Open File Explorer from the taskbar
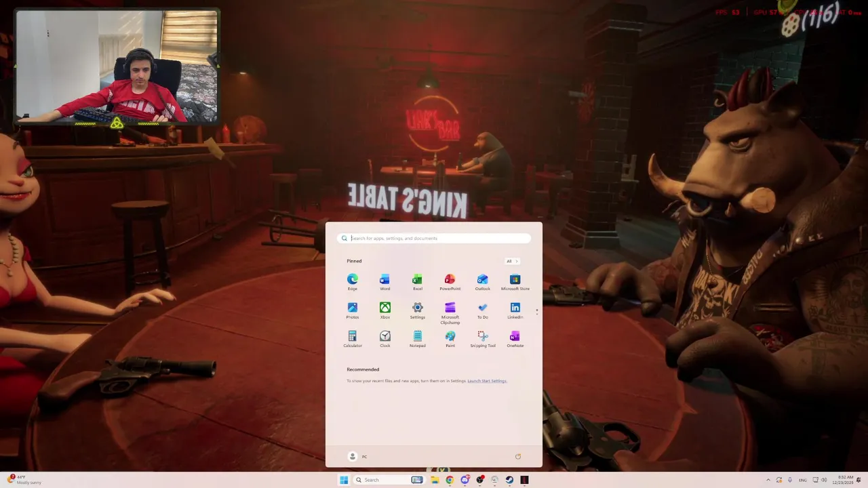 [x=435, y=480]
